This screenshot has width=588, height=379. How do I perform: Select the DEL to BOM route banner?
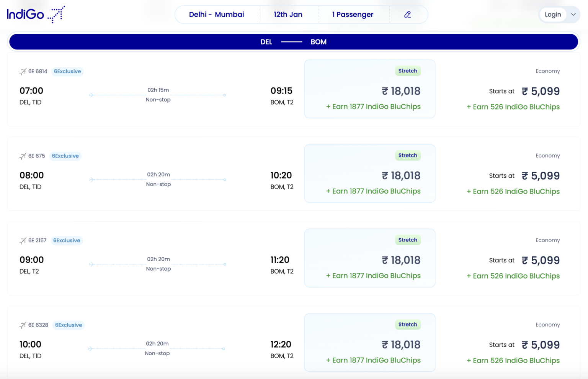click(293, 41)
